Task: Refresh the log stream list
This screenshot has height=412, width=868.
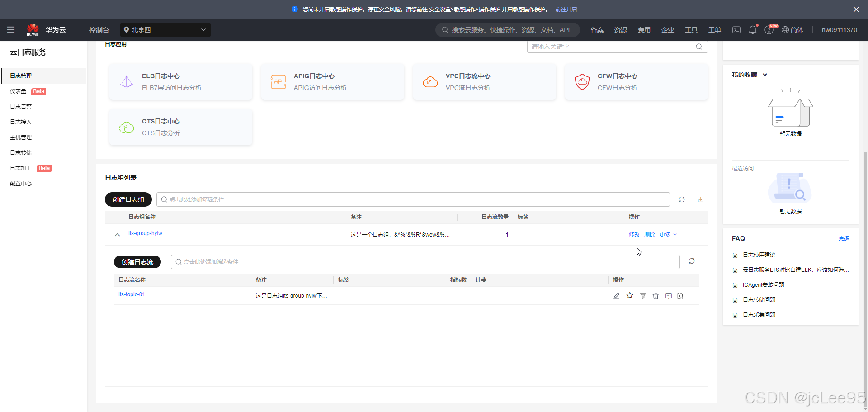Action: 692,261
